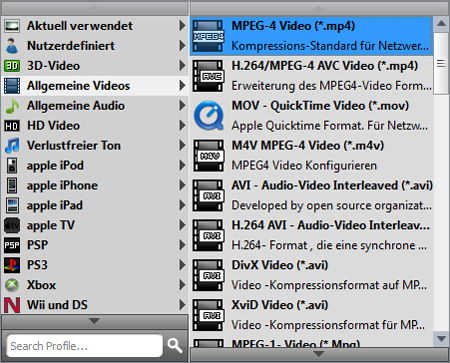
Task: Expand the Aktuell verwendet submenu arrow
Action: click(182, 26)
